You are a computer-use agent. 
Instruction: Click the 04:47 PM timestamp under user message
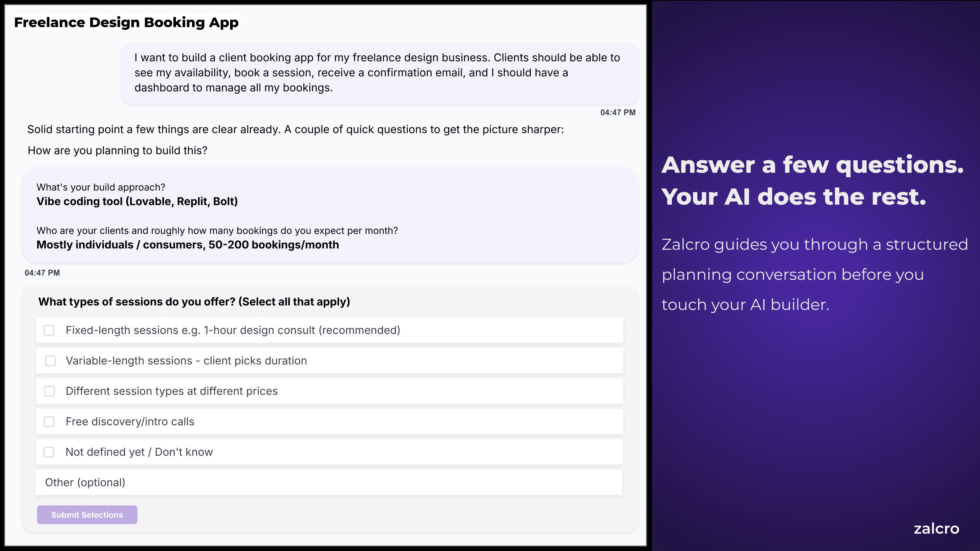point(618,112)
